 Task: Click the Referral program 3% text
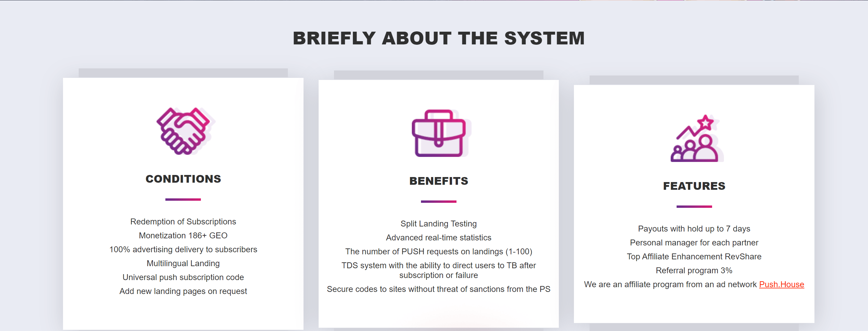(x=694, y=271)
